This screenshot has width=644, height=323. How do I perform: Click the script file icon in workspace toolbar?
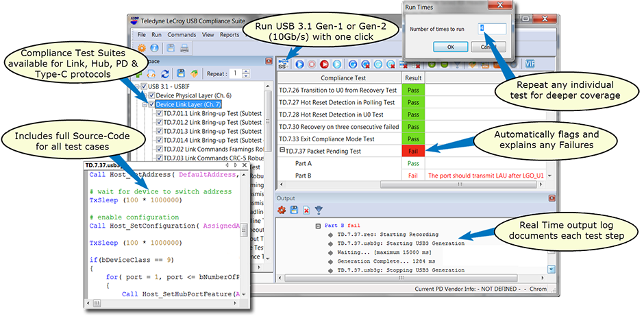tap(151, 74)
